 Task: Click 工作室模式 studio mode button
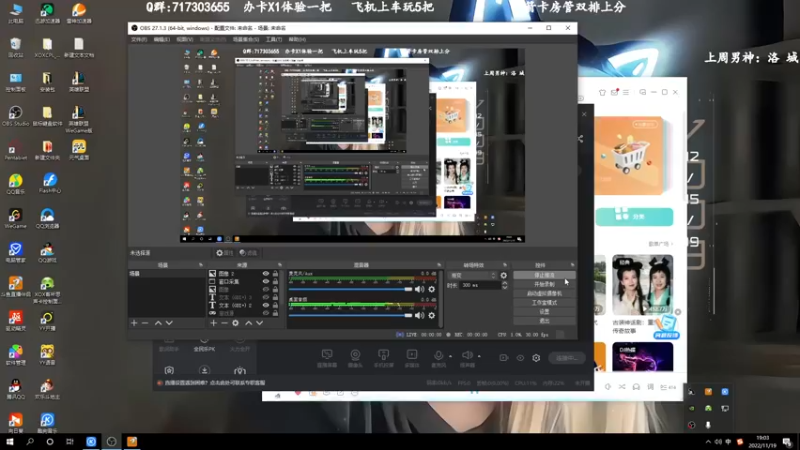click(544, 303)
